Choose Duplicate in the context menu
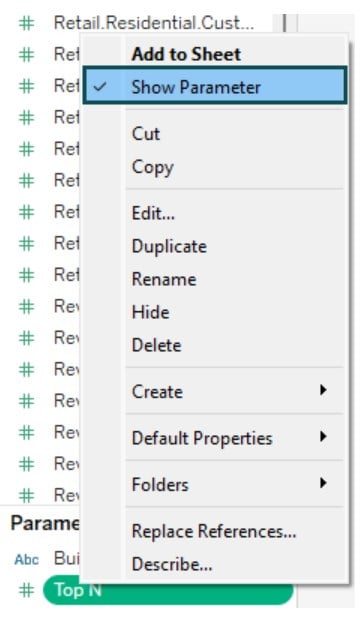 pyautogui.click(x=169, y=246)
